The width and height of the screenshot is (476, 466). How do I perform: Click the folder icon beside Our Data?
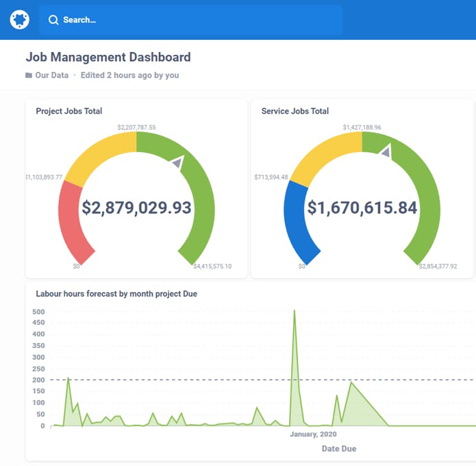(29, 75)
